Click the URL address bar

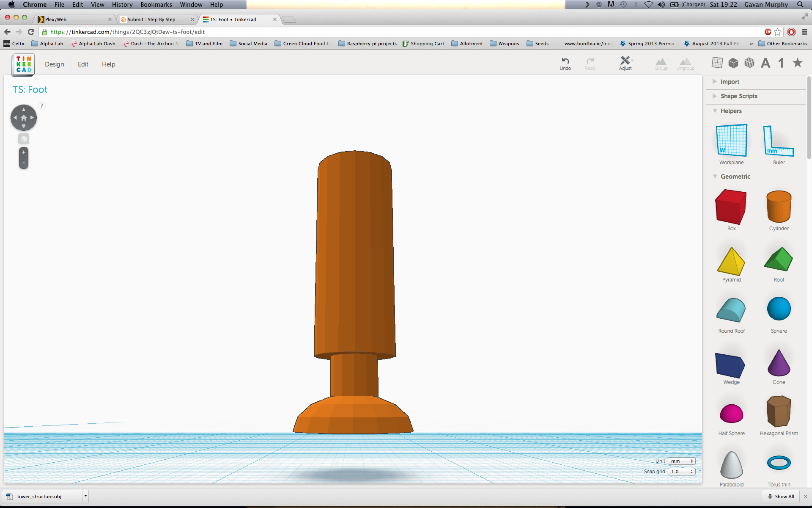(x=402, y=32)
